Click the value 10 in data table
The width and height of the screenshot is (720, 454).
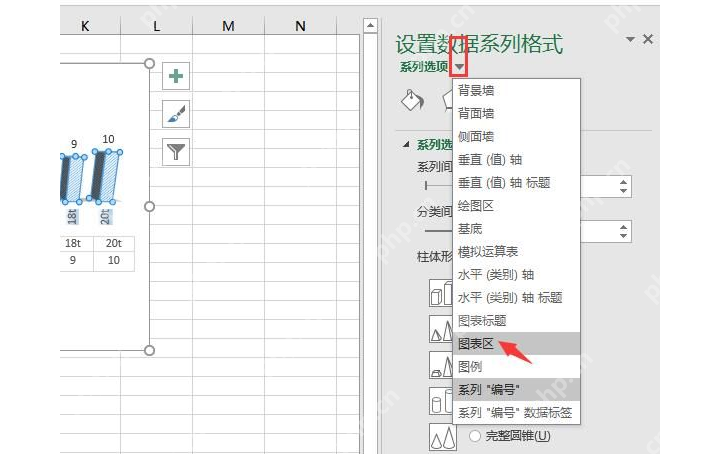(113, 260)
